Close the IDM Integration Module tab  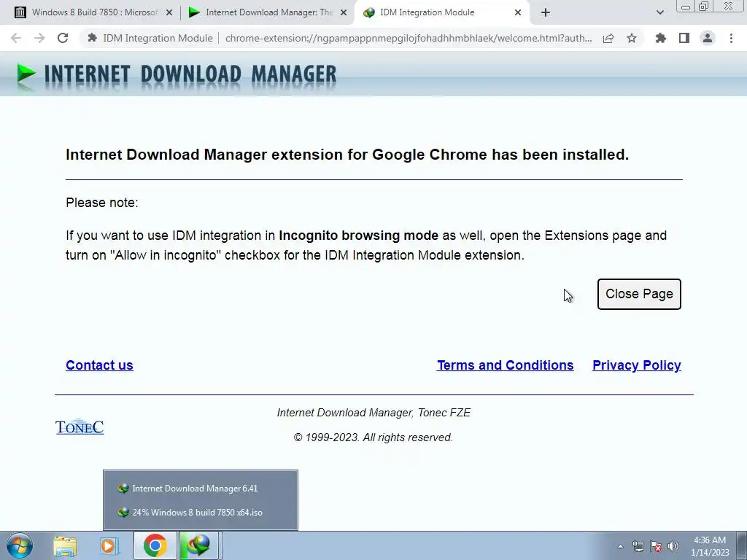pos(518,13)
